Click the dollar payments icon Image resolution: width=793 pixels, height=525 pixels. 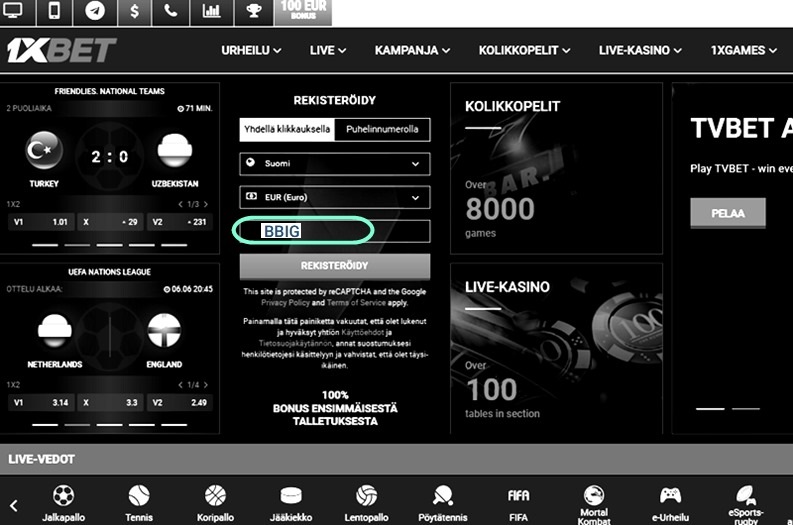134,11
